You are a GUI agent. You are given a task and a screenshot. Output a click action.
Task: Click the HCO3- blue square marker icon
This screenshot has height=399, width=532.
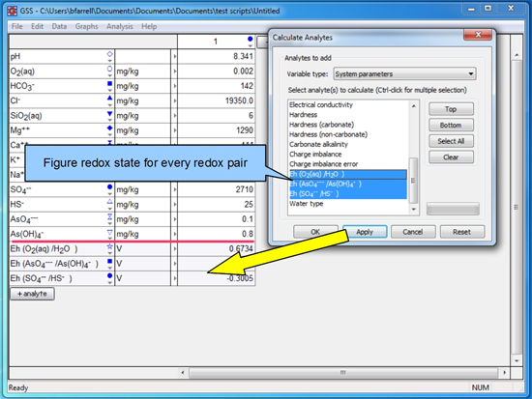109,84
